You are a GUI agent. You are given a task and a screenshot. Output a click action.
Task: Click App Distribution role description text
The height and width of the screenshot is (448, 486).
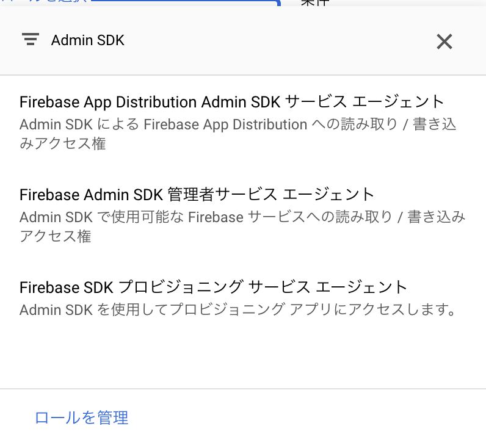pos(238,134)
